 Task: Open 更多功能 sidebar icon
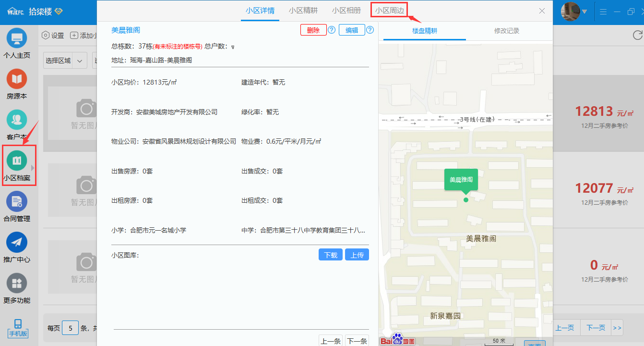(x=17, y=283)
